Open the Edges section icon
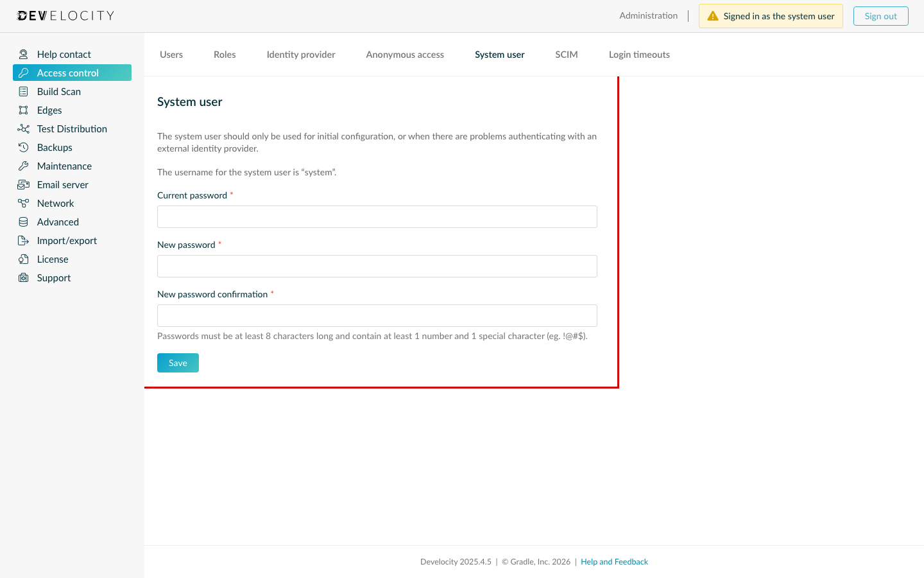Viewport: 924px width, 578px height. [x=23, y=110]
